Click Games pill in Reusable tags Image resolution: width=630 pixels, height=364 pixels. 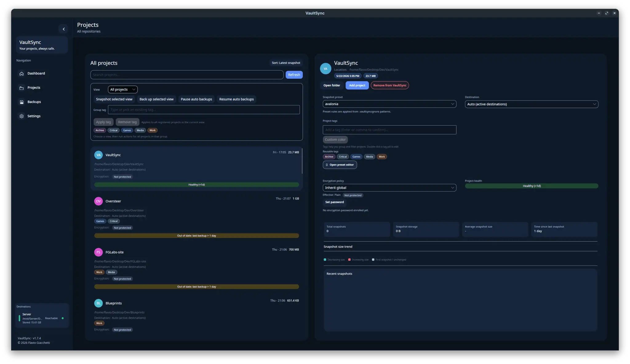(x=356, y=157)
